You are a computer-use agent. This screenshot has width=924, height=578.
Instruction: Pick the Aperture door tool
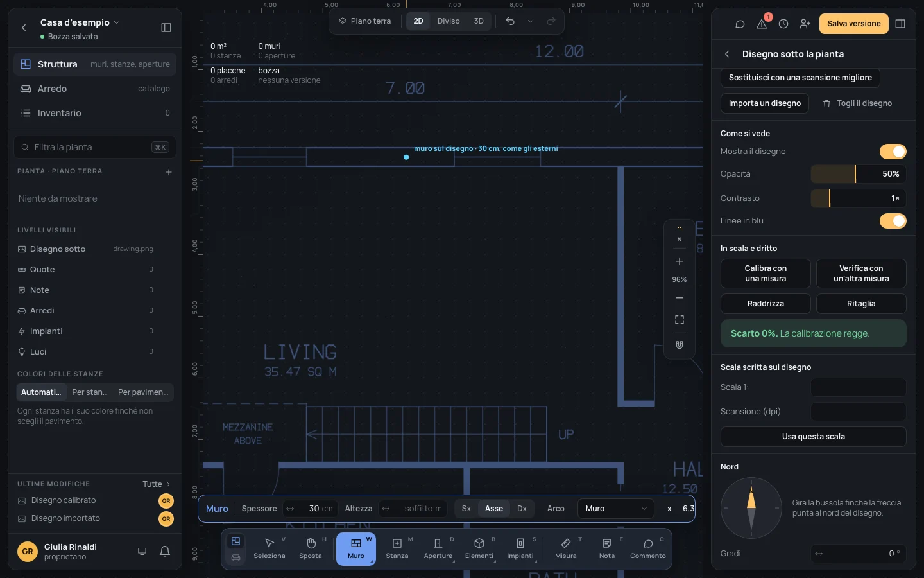point(438,548)
